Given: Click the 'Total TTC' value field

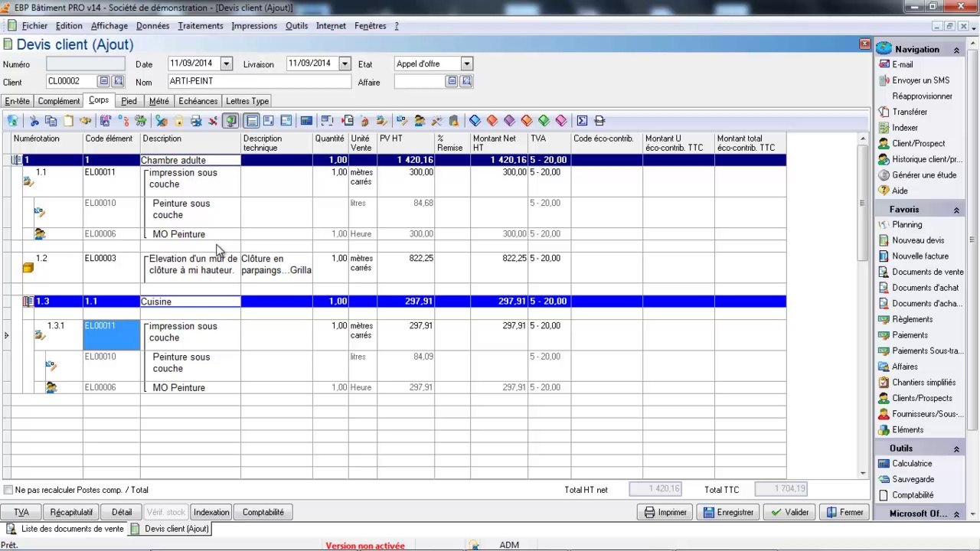Looking at the screenshot, I should coord(781,489).
